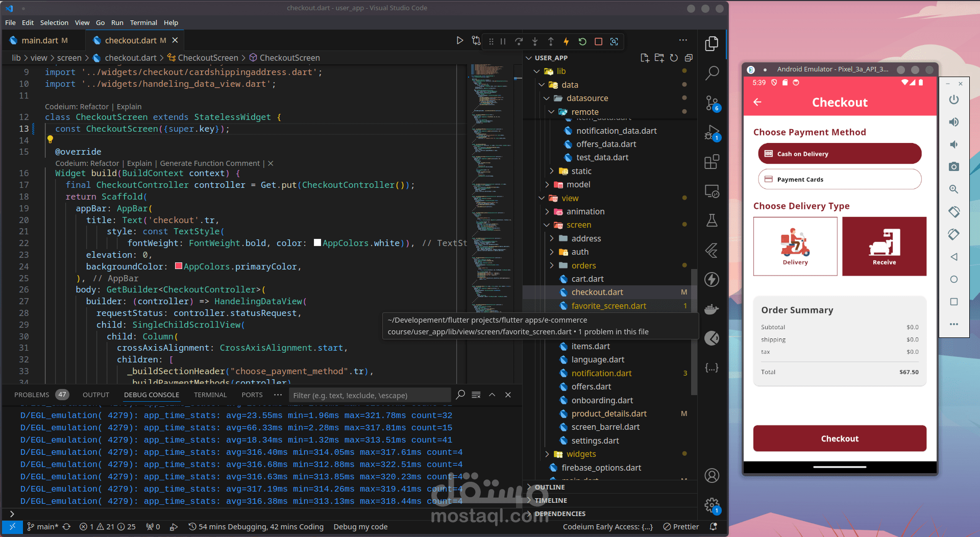Pause the debug session
This screenshot has height=537, width=980.
pos(503,41)
